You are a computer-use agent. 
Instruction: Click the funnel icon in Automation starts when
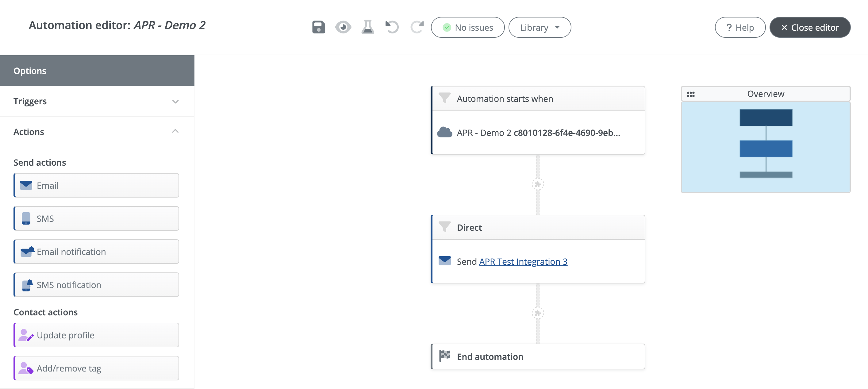(x=444, y=98)
